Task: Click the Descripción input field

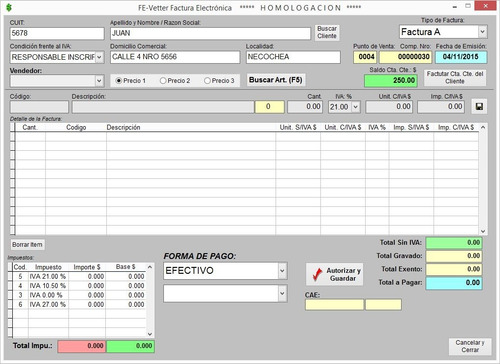Action: (x=163, y=107)
